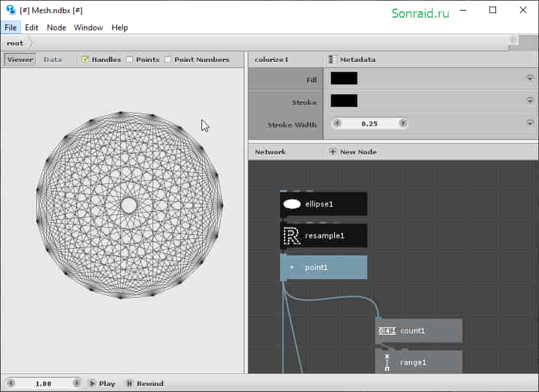
Task: Toggle the Handles checkbox
Action: pos(85,59)
